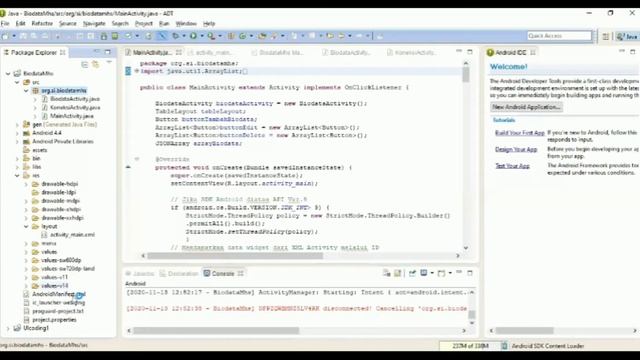640x360 pixels.
Task: Switch to the Declaration tab
Action: 179,273
